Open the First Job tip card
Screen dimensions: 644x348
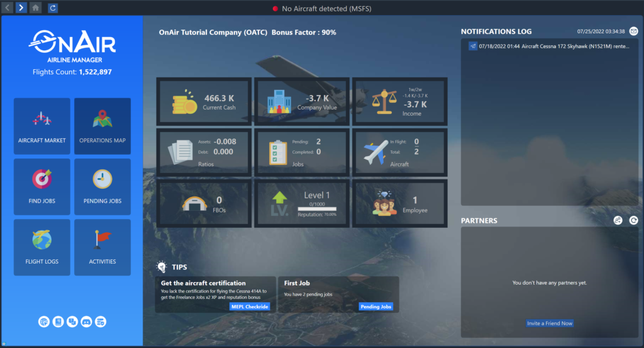pos(338,294)
